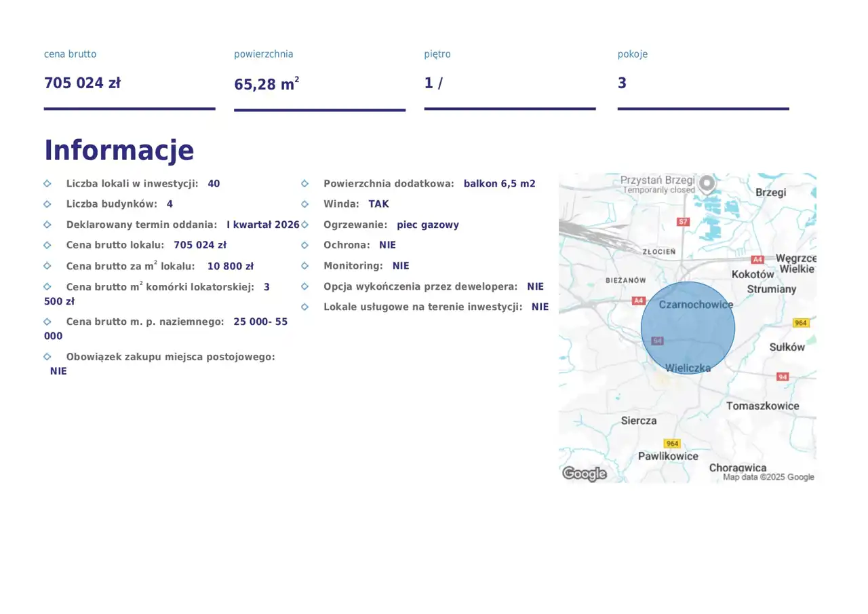Image resolution: width=868 pixels, height=614 pixels.
Task: Click the 964 road badge near Pawlikowice
Action: [x=671, y=443]
